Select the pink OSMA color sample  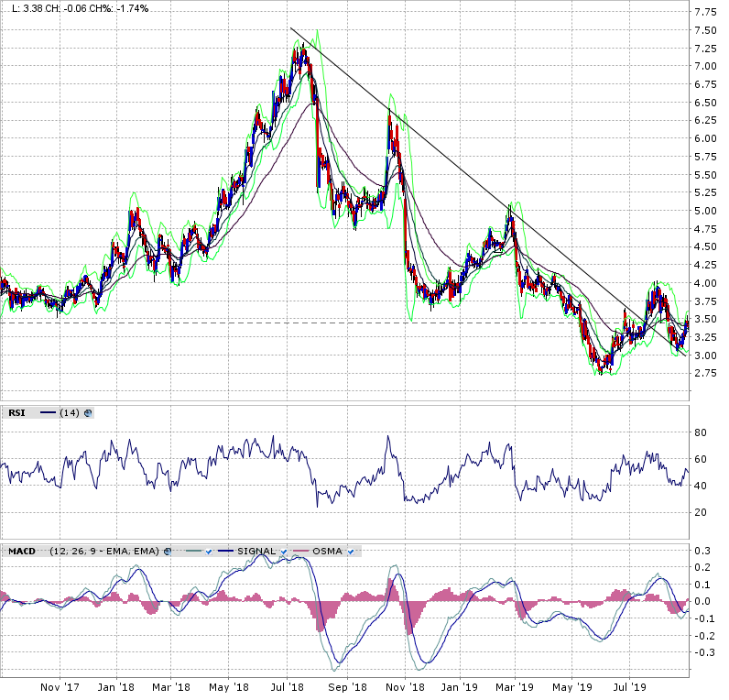click(301, 552)
